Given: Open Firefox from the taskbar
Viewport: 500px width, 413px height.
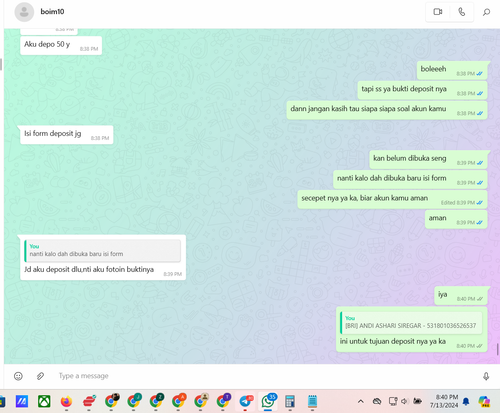Looking at the screenshot, I should coord(66,401).
